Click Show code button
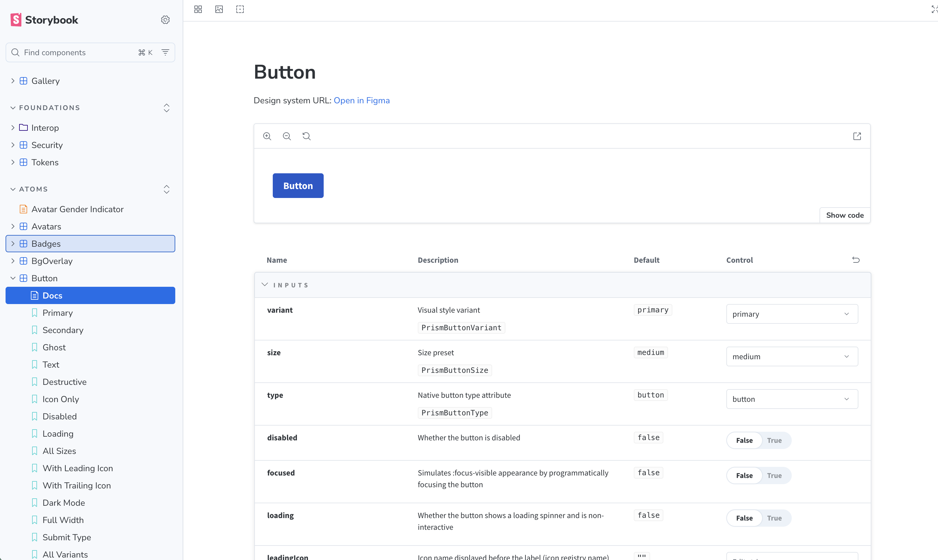The image size is (938, 560). pos(845,215)
